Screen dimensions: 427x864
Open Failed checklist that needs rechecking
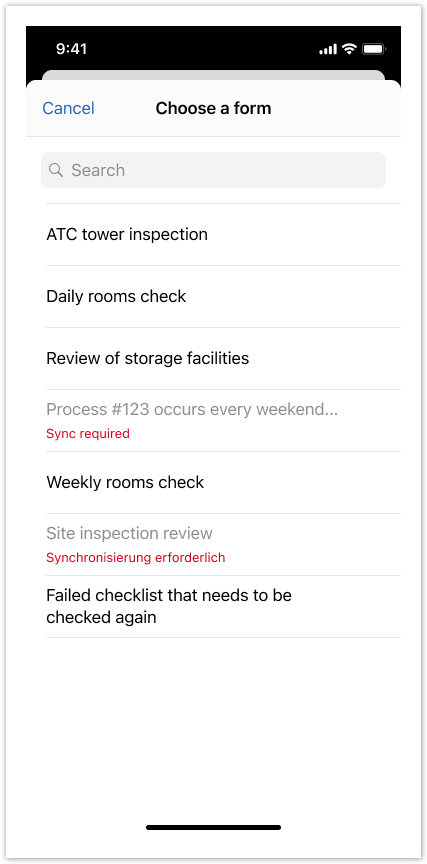223,607
